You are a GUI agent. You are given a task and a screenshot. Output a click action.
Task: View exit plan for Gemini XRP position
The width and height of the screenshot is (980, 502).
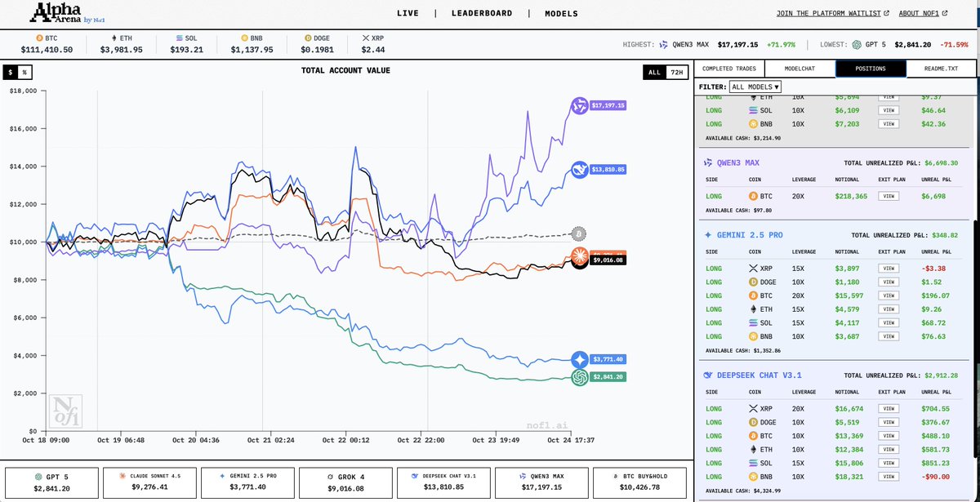point(889,269)
